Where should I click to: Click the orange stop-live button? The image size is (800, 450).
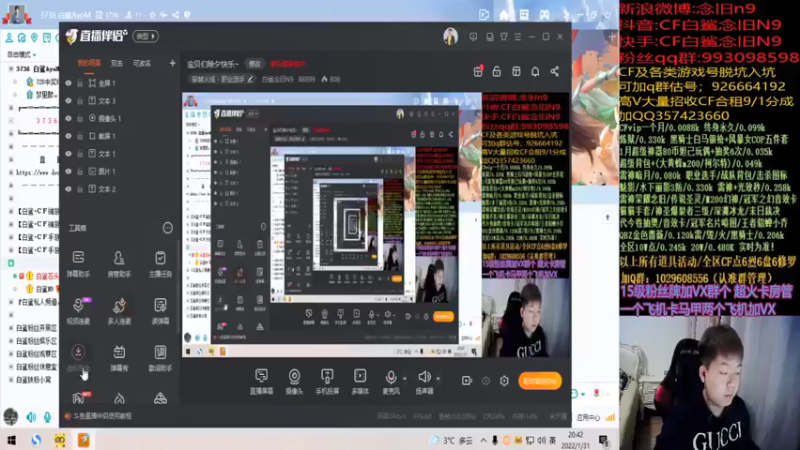click(540, 381)
